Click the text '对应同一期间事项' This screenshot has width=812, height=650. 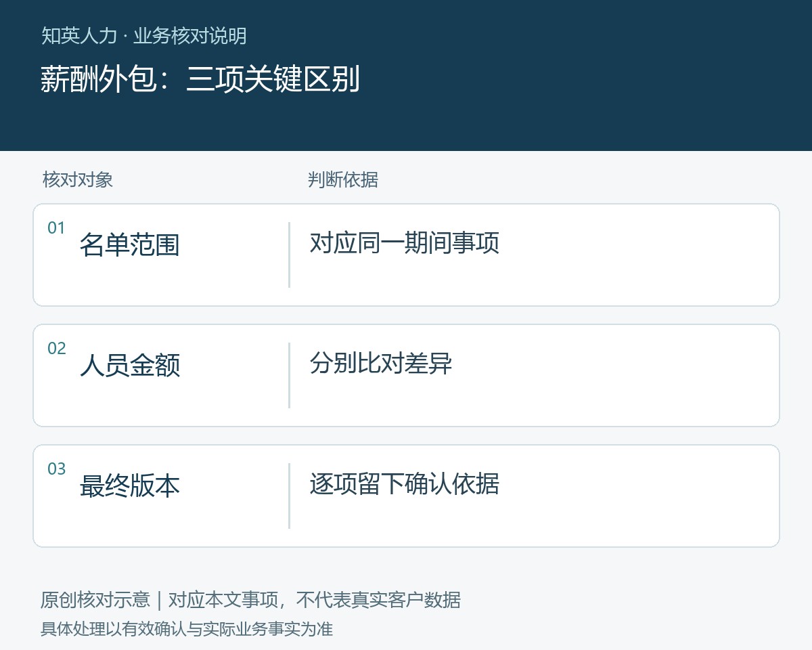[404, 242]
